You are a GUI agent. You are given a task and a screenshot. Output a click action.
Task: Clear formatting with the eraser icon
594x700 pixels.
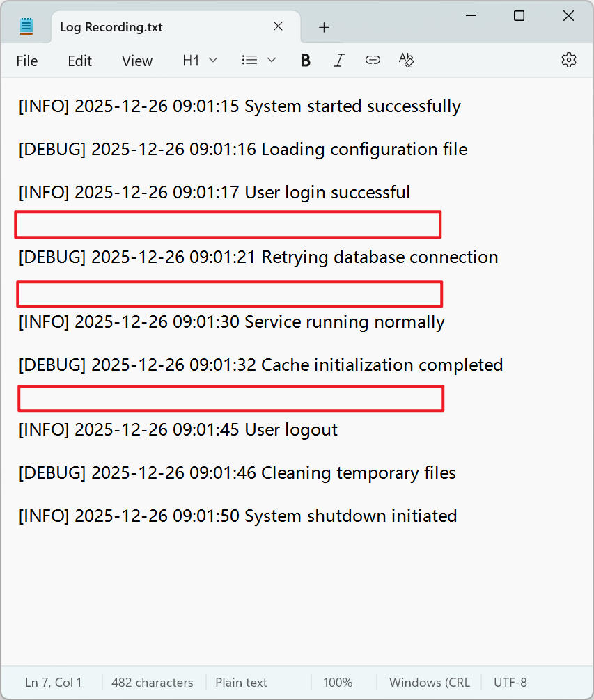[x=407, y=61]
